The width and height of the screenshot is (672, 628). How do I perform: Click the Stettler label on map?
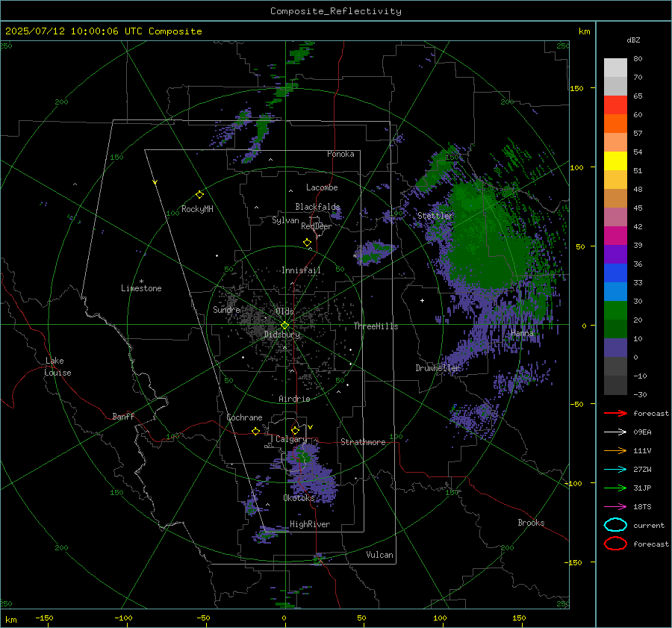click(x=435, y=216)
